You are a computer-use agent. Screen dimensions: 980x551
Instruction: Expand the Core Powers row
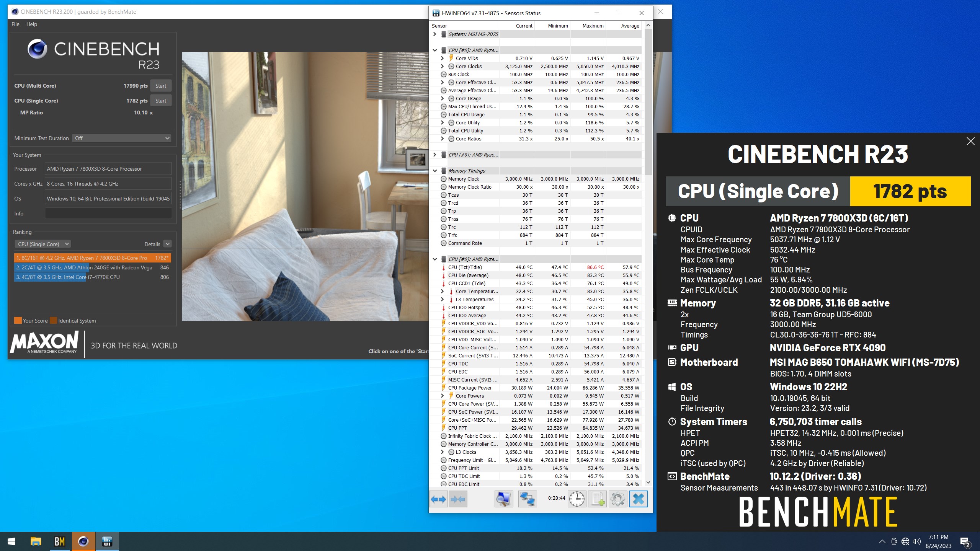click(442, 396)
